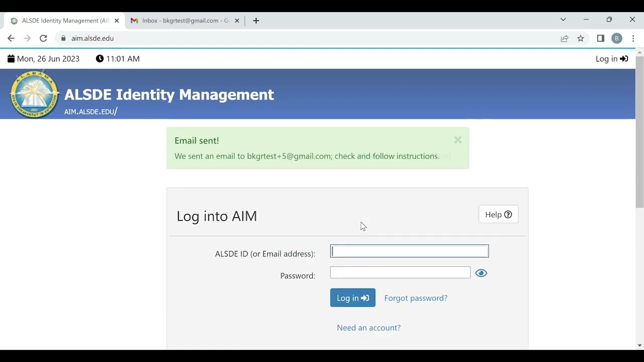
Task: Open a new browser tab
Action: coord(256,21)
